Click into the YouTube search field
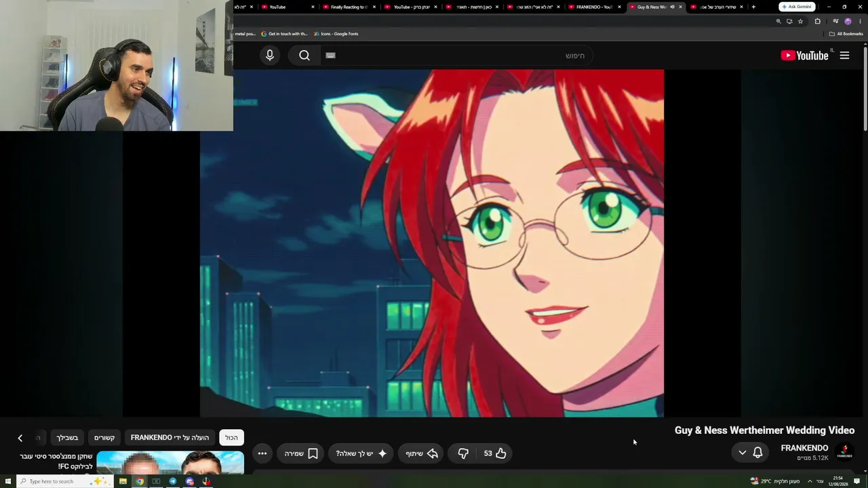The height and width of the screenshot is (488, 868). 457,56
